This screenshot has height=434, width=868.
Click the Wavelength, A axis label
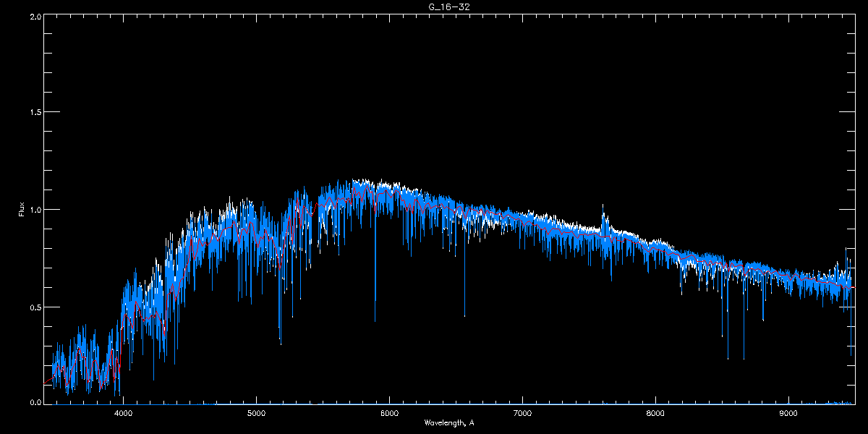[449, 422]
